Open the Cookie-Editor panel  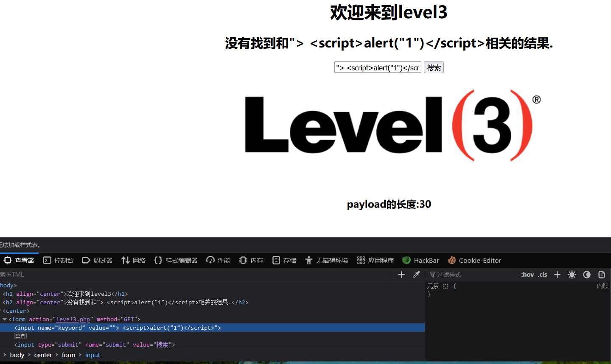474,260
